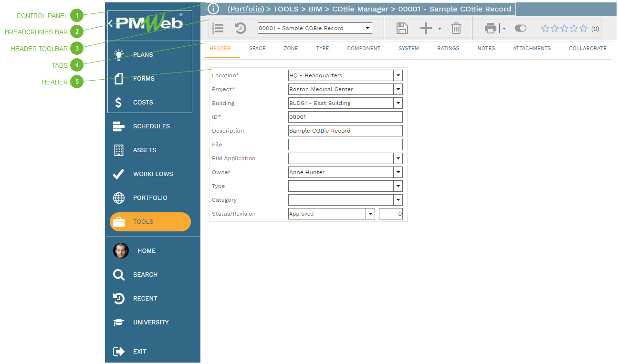
Task: Save the COBie record
Action: pos(402,28)
